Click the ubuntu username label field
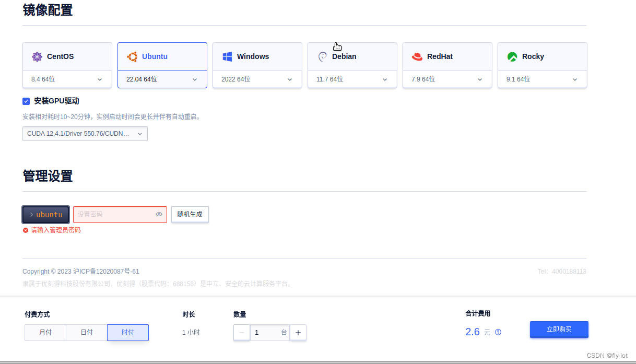 point(45,214)
